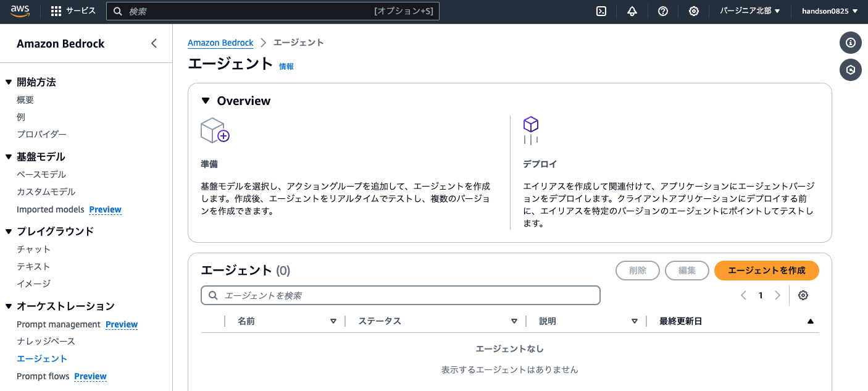Go to next page of agents

pos(777,295)
